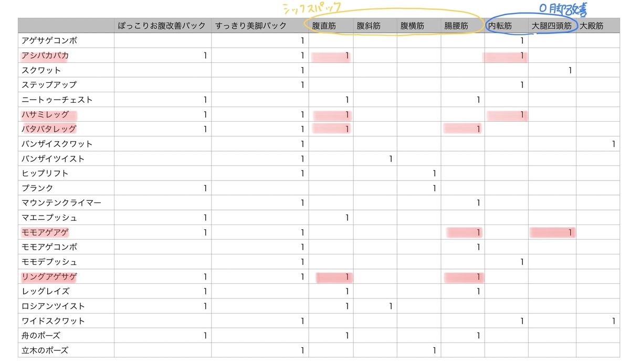Screen dimensions: 630x364
Task: Select the 舟のポーズ row label
Action: (41, 335)
